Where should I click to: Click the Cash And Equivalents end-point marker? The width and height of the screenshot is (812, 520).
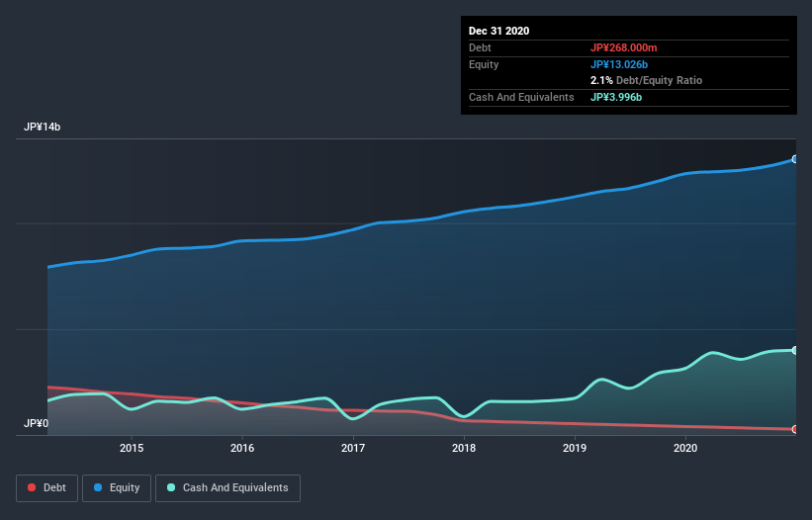click(795, 350)
